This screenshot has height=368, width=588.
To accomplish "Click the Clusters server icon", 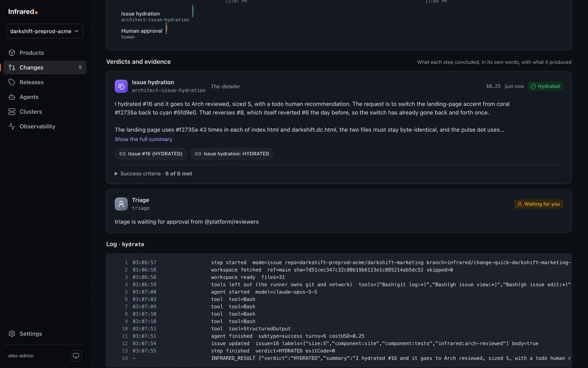I will click(12, 112).
